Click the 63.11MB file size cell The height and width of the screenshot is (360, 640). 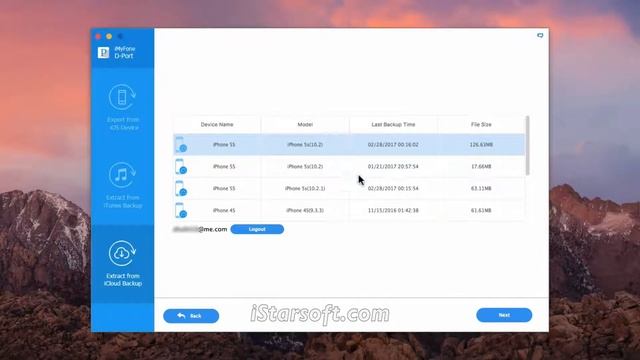(481, 189)
